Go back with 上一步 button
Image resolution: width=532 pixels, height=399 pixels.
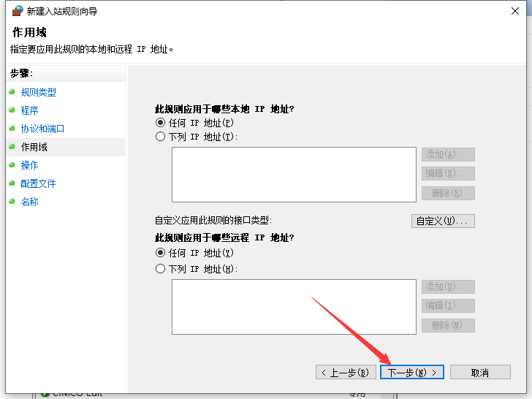346,373
